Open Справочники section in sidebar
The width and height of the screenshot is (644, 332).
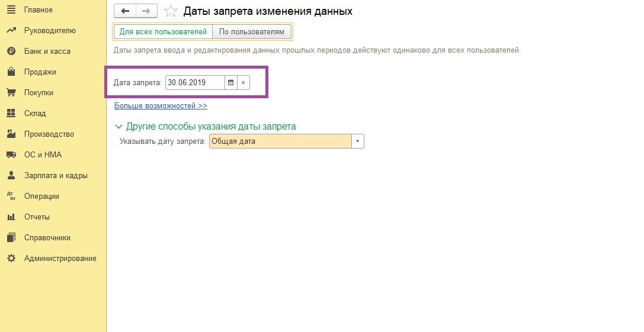(47, 238)
